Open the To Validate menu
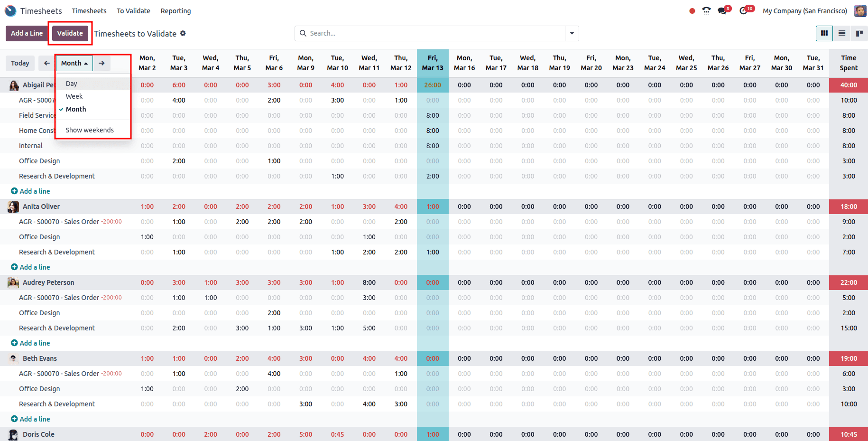Image resolution: width=868 pixels, height=441 pixels. click(133, 10)
